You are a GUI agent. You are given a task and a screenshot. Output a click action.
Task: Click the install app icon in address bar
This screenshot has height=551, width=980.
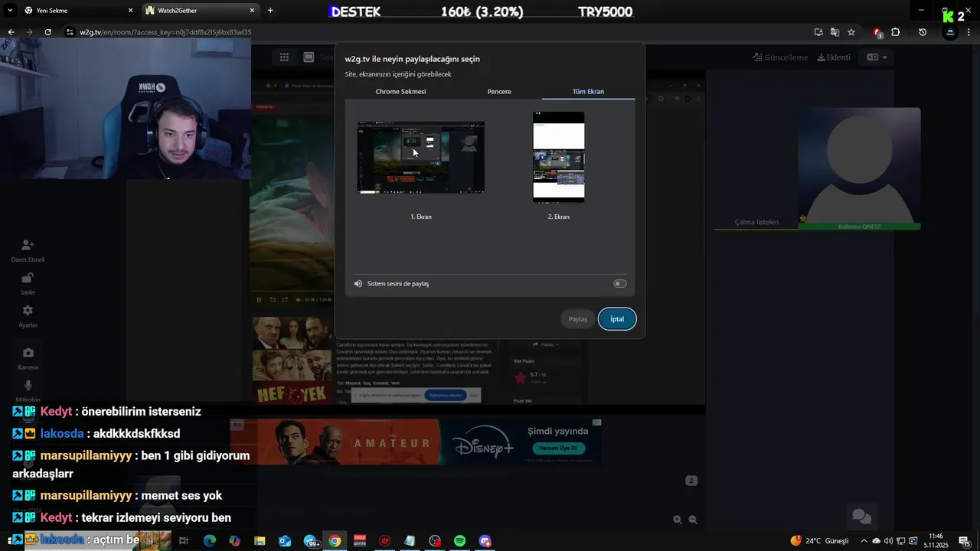pos(818,32)
